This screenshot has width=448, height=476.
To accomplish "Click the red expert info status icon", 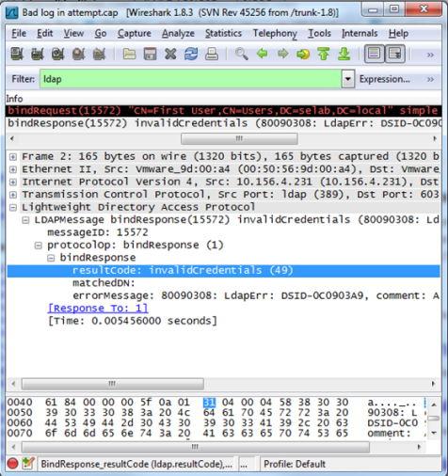I will (x=12, y=464).
